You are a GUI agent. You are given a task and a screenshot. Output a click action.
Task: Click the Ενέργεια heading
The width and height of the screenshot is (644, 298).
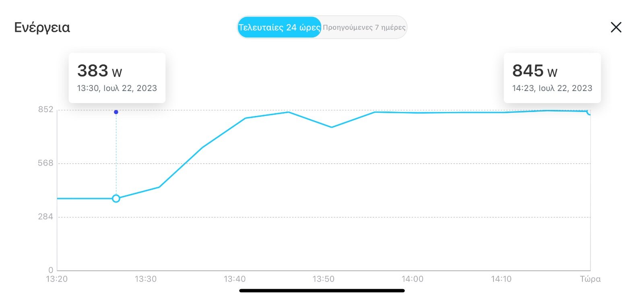pyautogui.click(x=42, y=27)
